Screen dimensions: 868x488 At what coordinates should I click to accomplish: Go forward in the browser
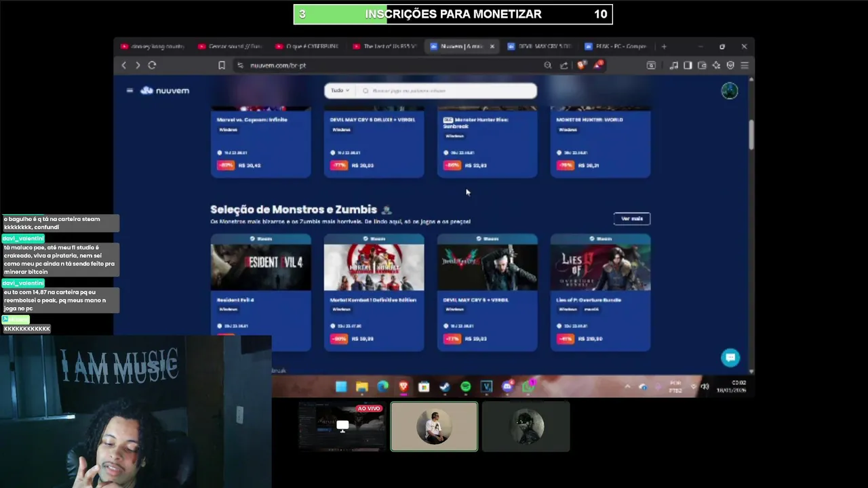pos(138,65)
